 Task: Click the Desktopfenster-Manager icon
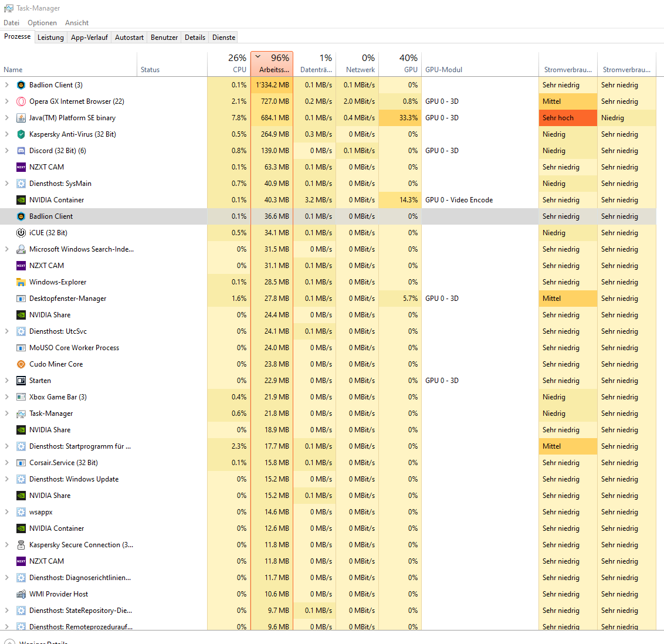coord(21,299)
